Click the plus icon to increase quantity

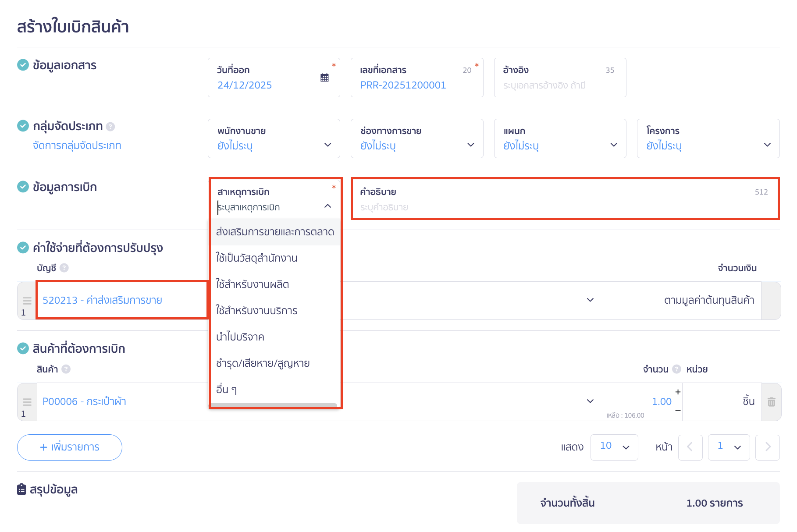coord(678,392)
